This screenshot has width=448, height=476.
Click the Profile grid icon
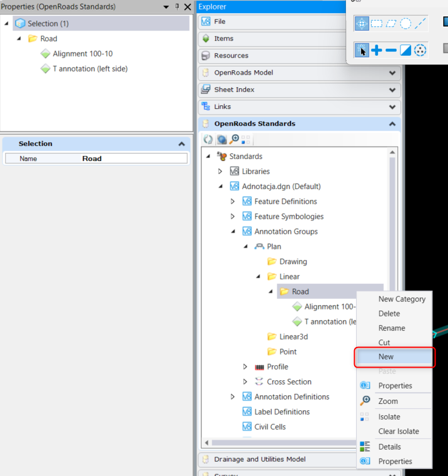(259, 367)
